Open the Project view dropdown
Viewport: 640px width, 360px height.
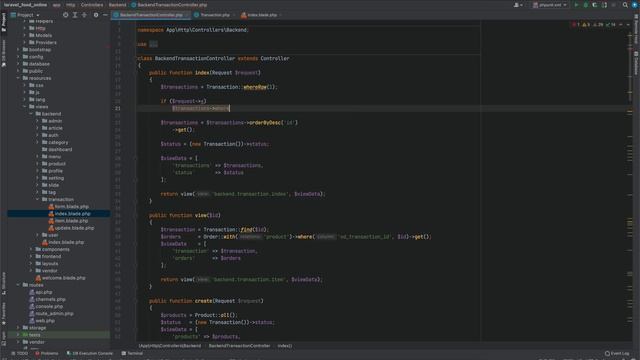25,15
